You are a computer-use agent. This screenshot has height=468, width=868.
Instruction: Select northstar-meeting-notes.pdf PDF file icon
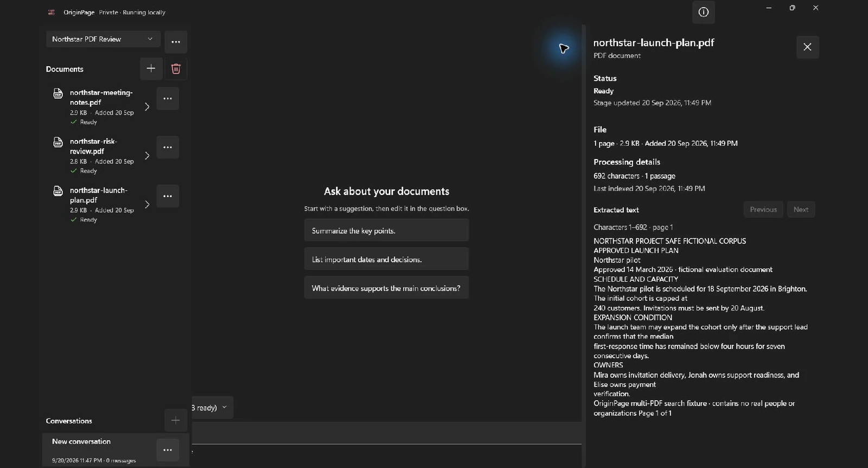[58, 93]
